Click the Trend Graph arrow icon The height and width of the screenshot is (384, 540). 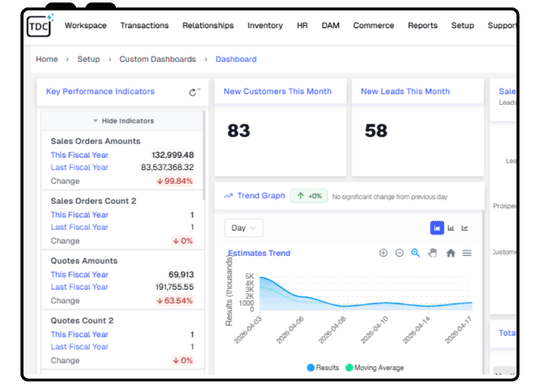click(228, 196)
